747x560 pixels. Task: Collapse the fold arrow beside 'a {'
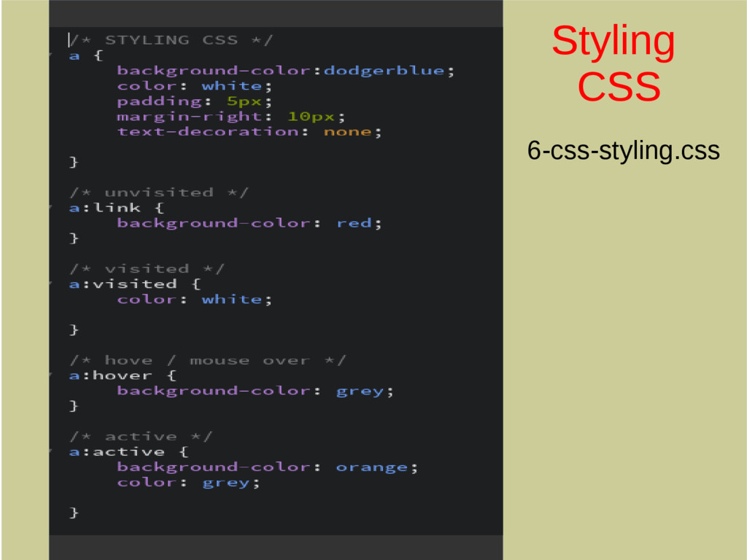[x=51, y=55]
